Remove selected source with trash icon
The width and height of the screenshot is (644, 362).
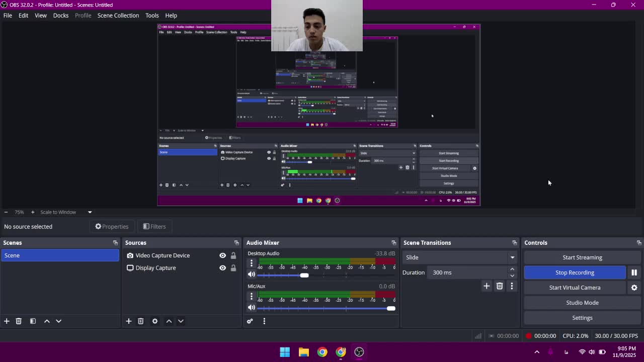[x=141, y=321]
